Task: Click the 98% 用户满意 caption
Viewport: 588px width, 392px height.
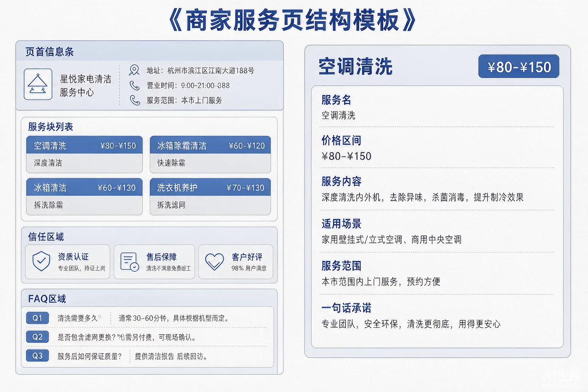Action: 249,268
